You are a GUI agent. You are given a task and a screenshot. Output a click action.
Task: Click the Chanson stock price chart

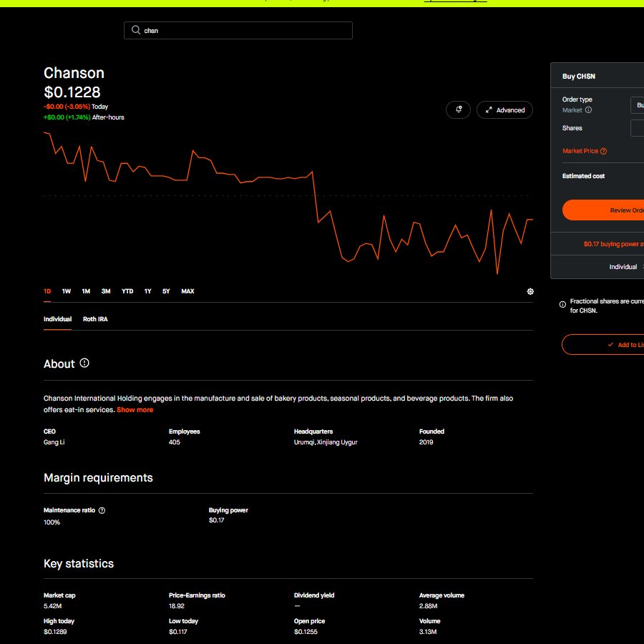(288, 203)
